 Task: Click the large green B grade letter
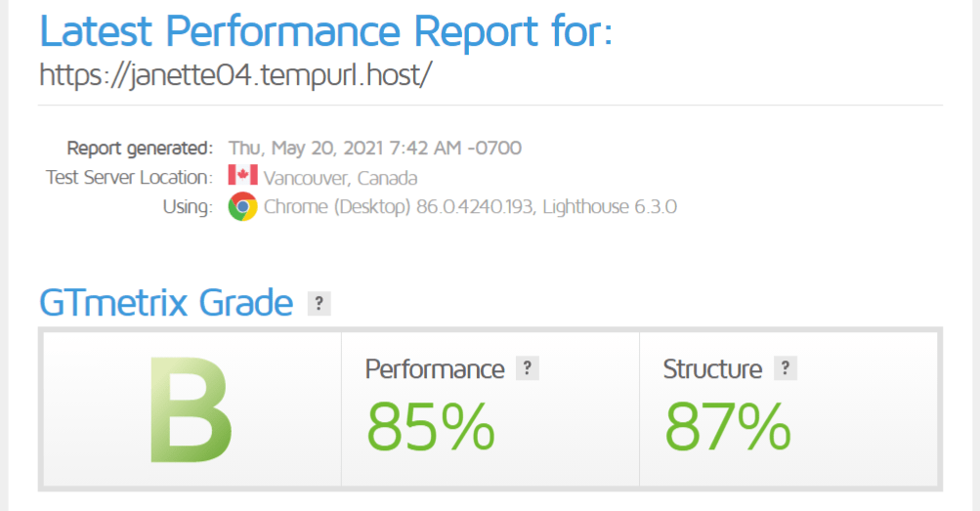[191, 410]
